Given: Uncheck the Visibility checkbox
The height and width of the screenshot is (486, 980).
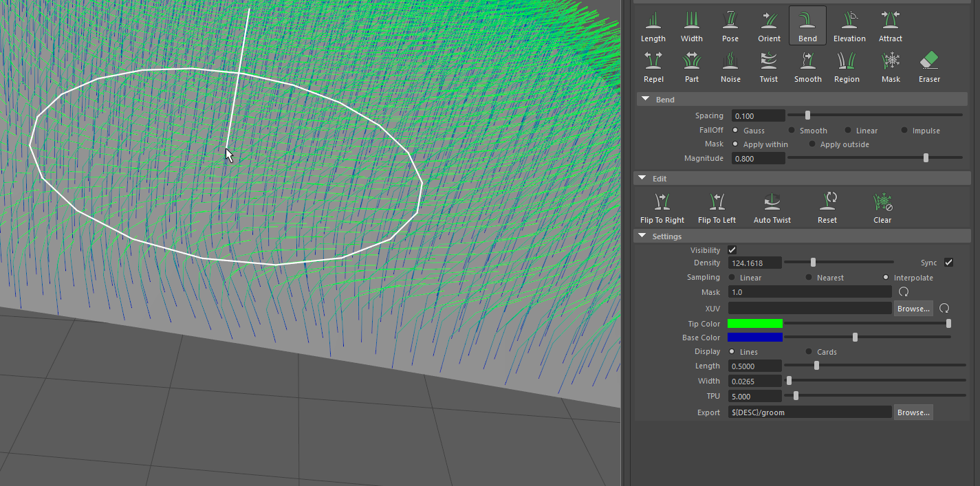Looking at the screenshot, I should coord(732,250).
